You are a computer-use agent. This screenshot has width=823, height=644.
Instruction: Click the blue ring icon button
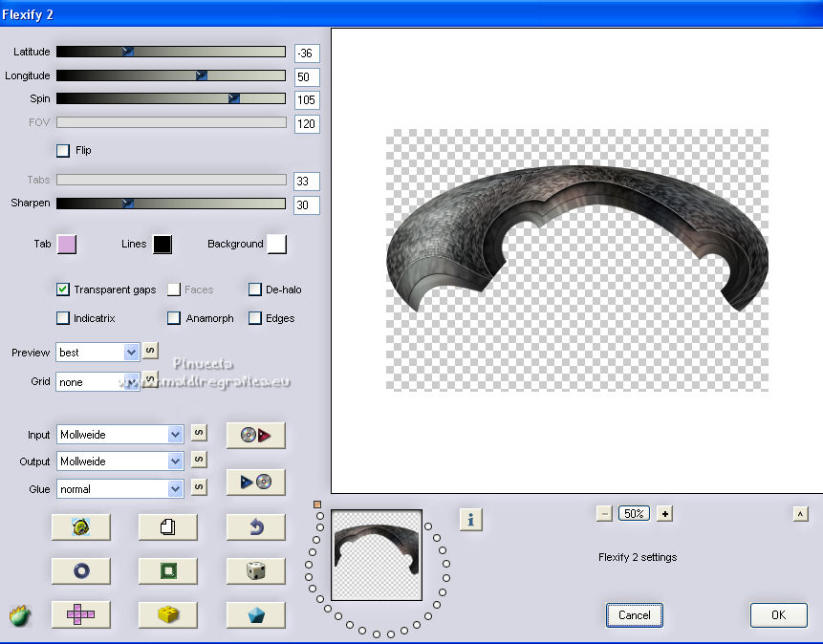[81, 570]
